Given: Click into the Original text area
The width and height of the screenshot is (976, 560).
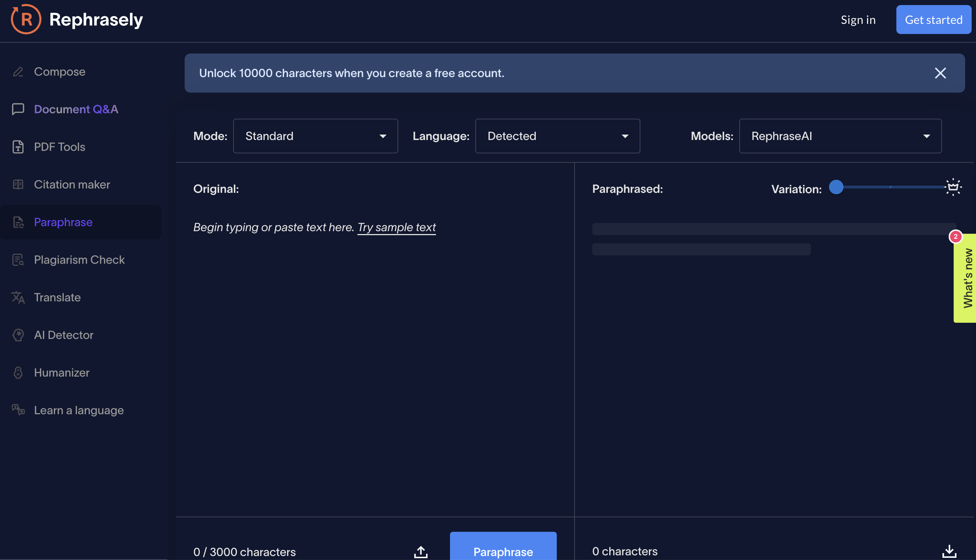Looking at the screenshot, I should point(375,361).
